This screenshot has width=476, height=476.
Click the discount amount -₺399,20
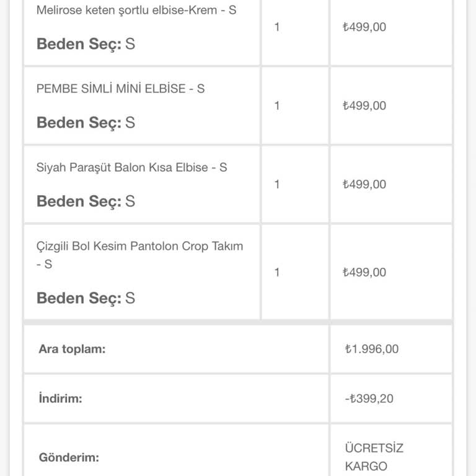(x=369, y=399)
